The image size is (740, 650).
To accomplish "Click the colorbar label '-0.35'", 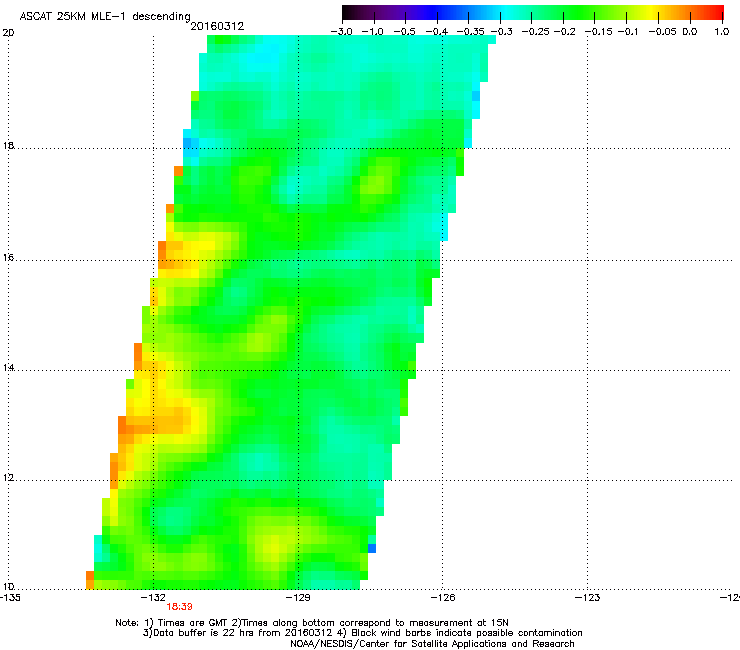I will click(x=471, y=32).
